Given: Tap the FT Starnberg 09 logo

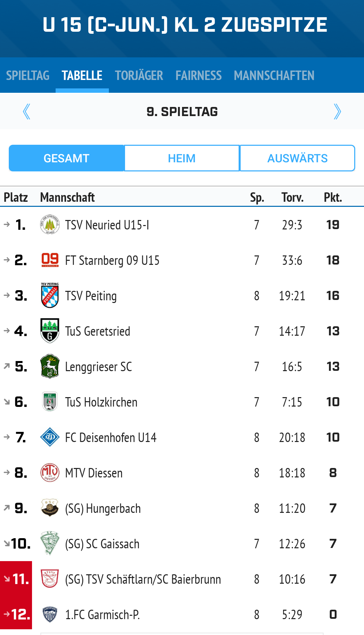Looking at the screenshot, I should [50, 260].
